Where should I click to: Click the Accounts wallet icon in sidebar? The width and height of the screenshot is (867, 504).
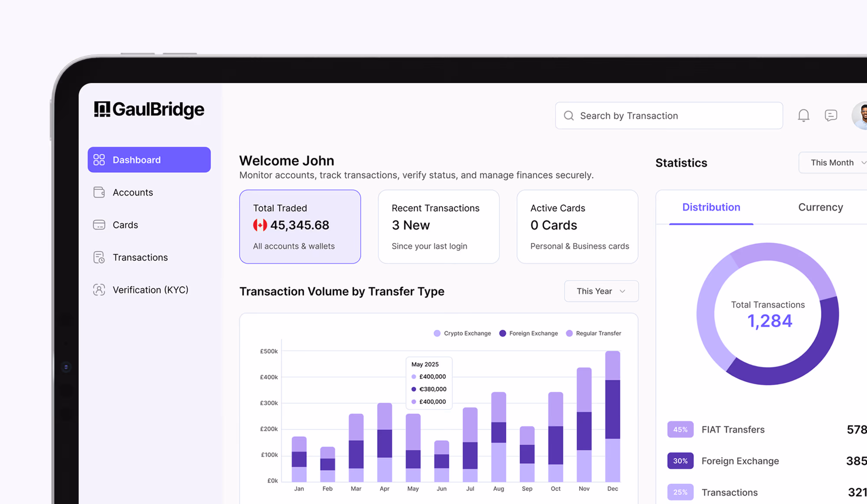coord(99,192)
